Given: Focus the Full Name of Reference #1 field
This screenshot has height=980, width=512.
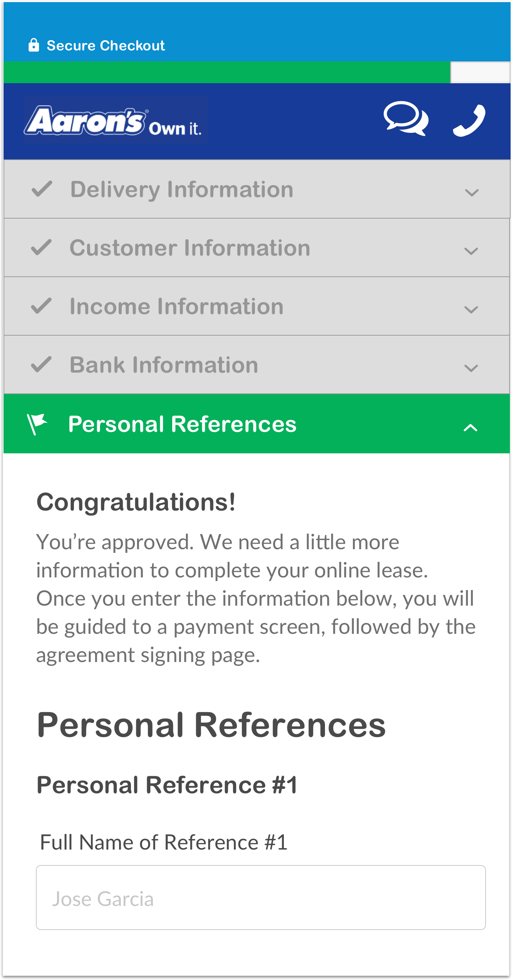Looking at the screenshot, I should (x=261, y=898).
